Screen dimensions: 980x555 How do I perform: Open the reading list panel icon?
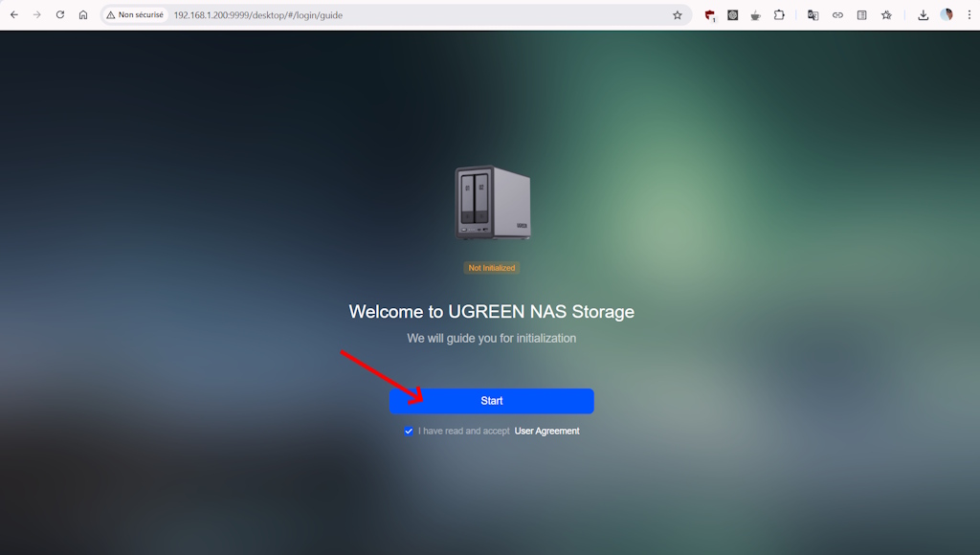click(862, 15)
